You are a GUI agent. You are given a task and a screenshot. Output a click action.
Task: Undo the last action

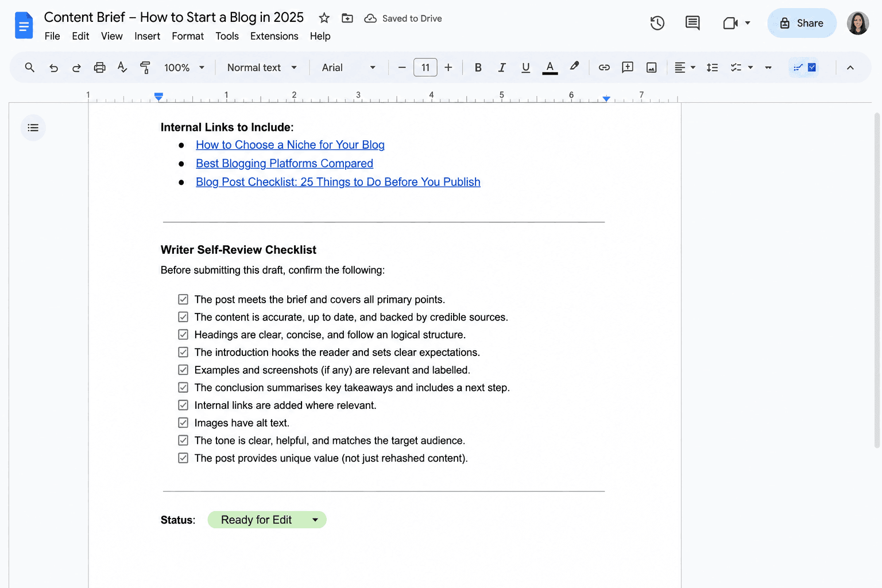(53, 68)
